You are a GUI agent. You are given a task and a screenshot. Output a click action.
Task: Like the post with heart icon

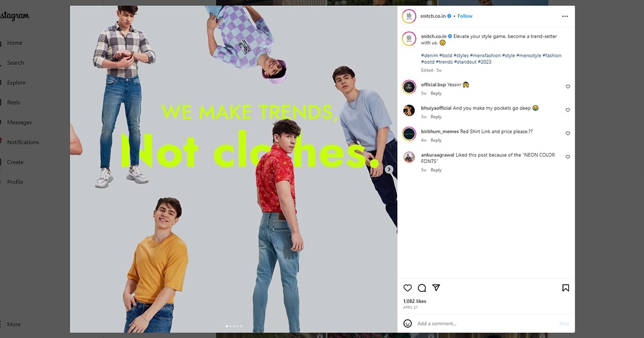408,288
